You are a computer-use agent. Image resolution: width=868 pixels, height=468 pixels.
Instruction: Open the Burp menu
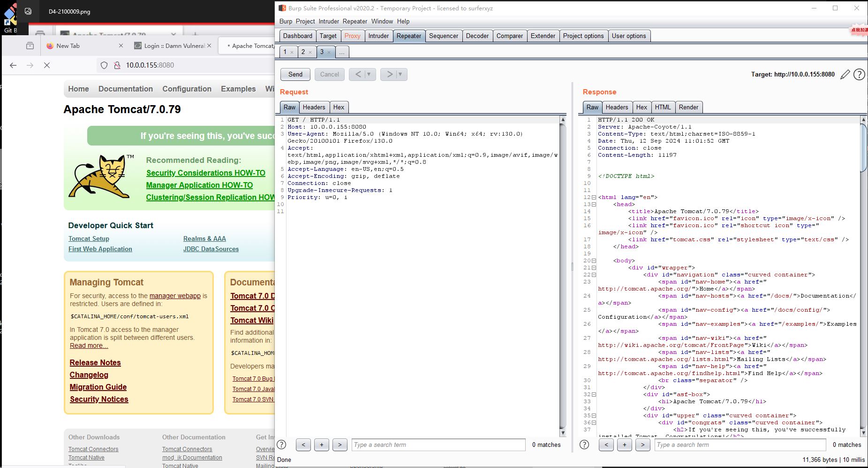click(x=286, y=21)
